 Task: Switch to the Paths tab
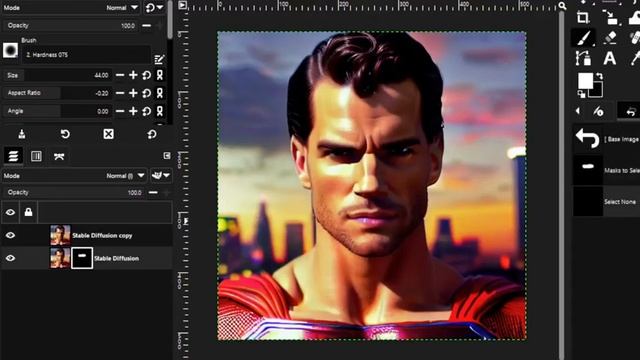(x=59, y=156)
